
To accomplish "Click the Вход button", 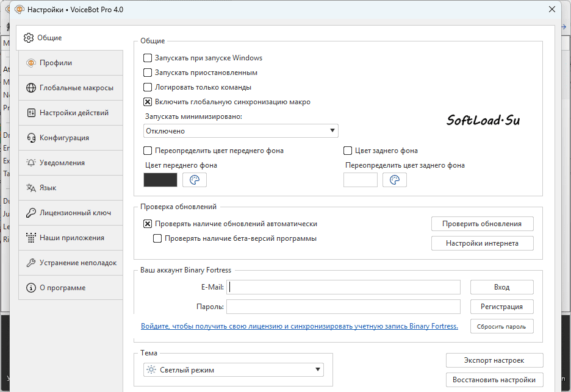I will 502,287.
